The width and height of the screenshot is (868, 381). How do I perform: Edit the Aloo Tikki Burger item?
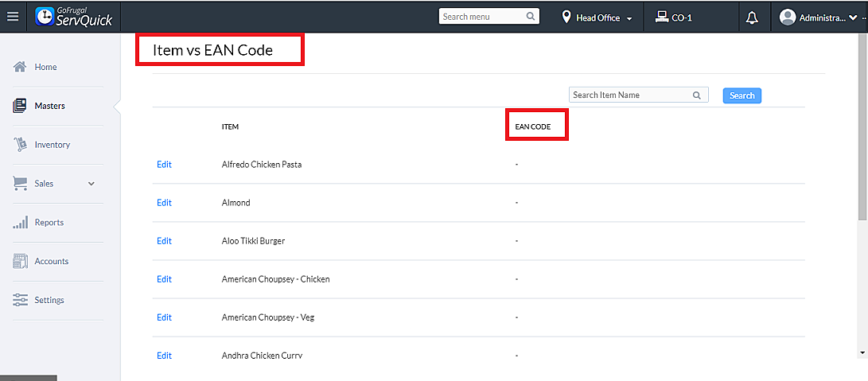[x=164, y=241]
